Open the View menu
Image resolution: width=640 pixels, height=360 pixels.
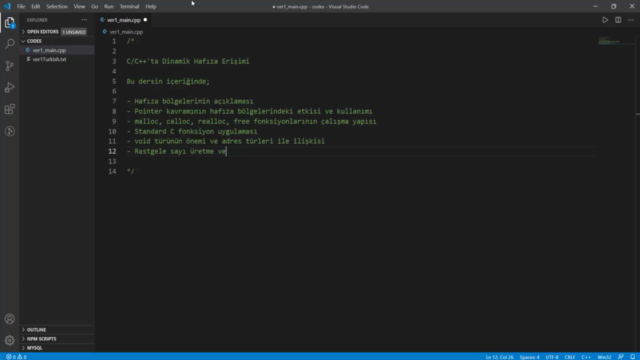pos(79,7)
